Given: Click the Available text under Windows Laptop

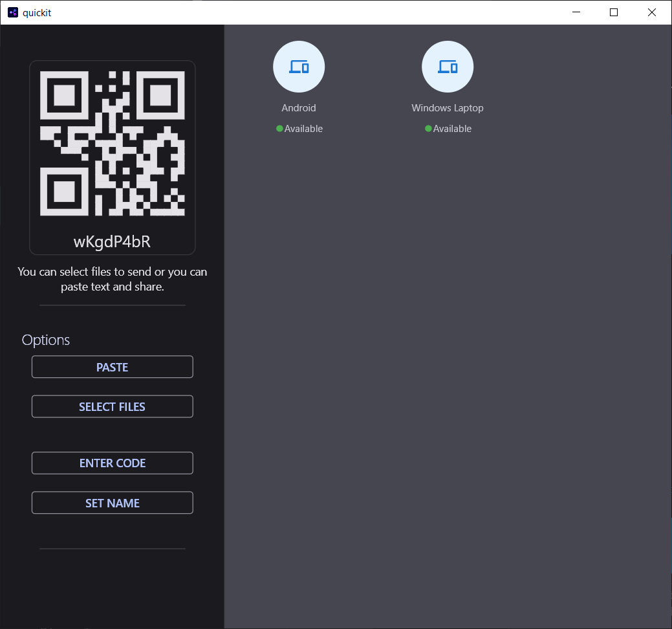Looking at the screenshot, I should point(452,129).
